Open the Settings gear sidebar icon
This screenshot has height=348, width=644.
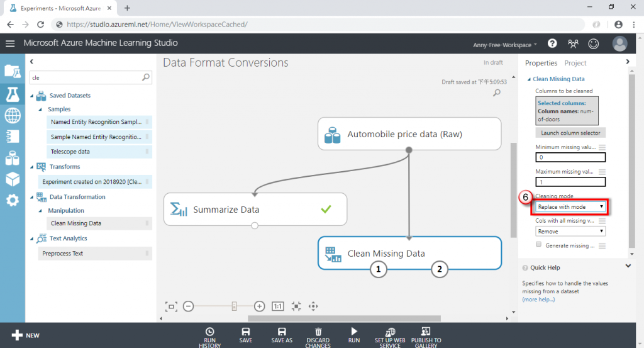click(13, 200)
